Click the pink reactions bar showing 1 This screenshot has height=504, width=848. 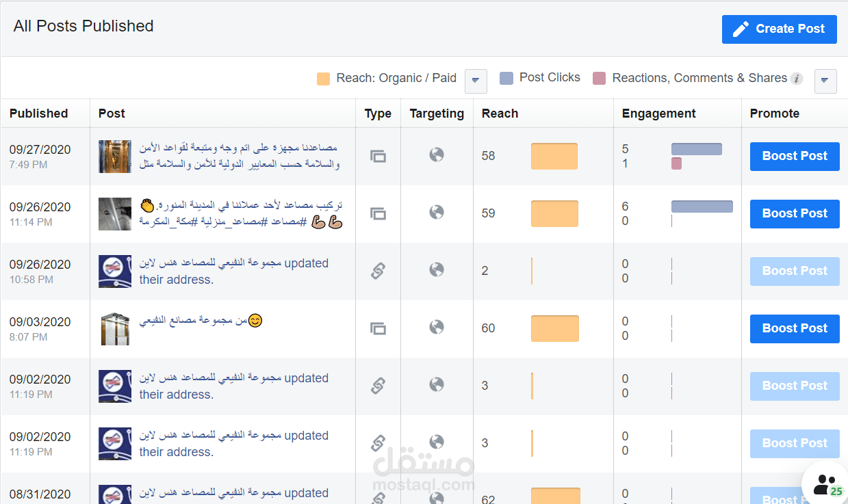pos(676,163)
